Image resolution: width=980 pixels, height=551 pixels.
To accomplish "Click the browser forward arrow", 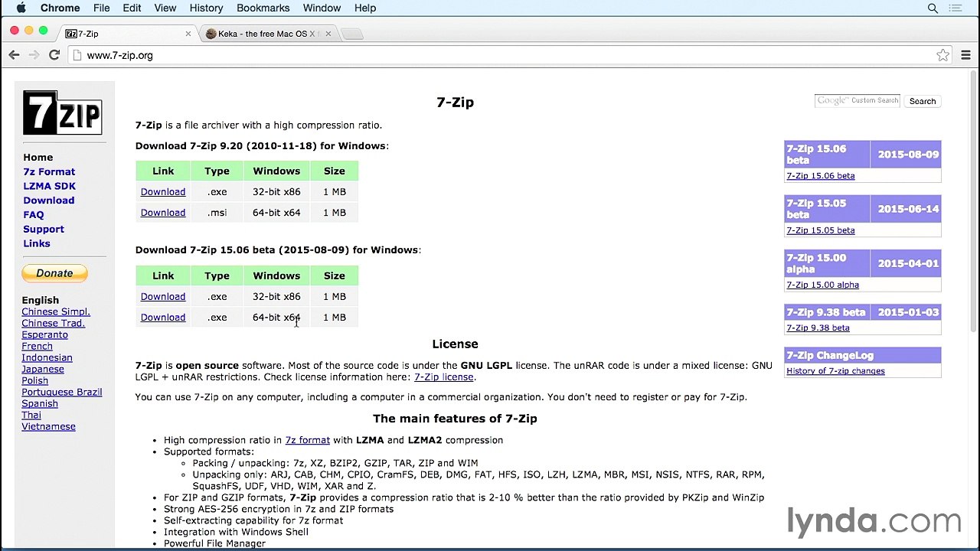I will point(34,55).
